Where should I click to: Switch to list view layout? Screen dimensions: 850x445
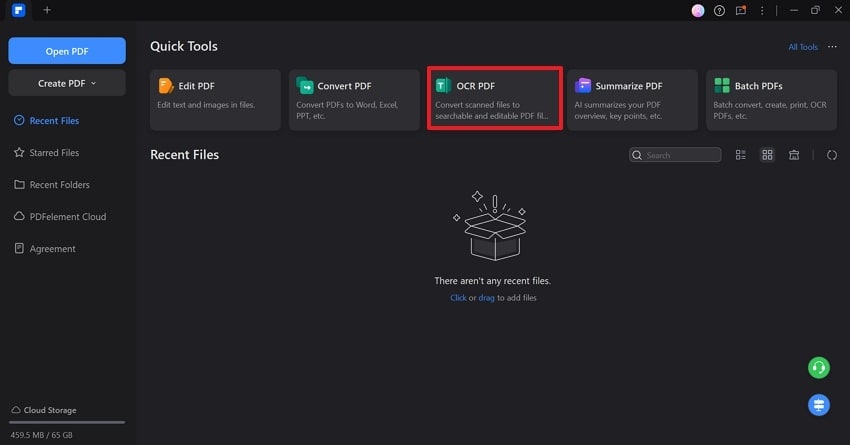tap(740, 155)
